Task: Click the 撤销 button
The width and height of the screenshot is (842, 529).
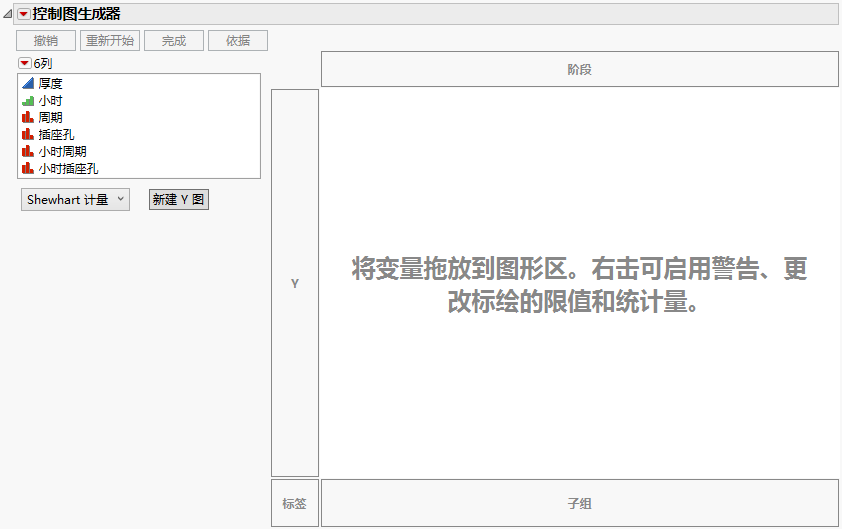Action: pyautogui.click(x=46, y=41)
